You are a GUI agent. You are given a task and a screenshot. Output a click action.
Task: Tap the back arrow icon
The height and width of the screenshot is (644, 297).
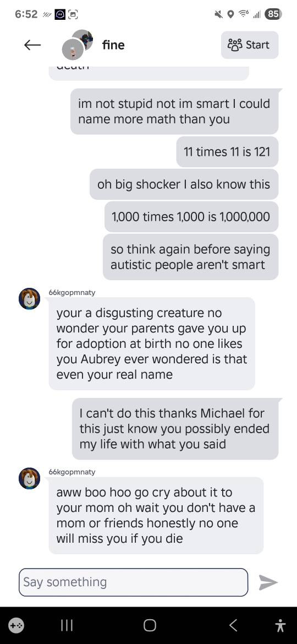point(32,45)
